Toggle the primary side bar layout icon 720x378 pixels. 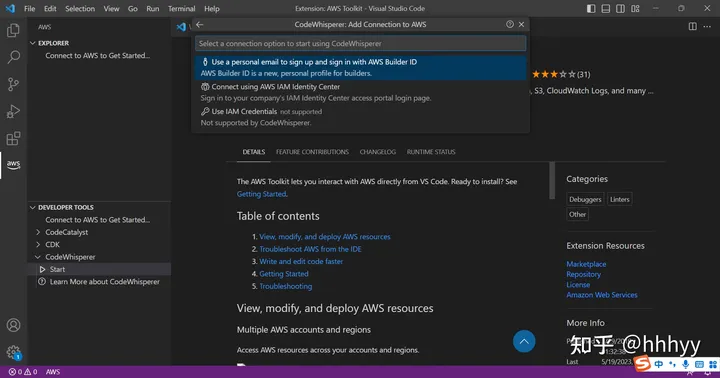pos(591,9)
